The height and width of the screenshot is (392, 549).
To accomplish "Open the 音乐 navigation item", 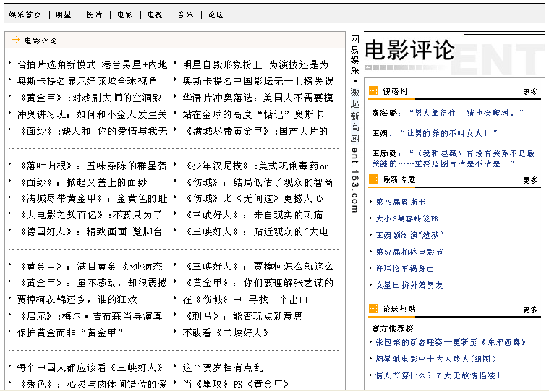I will (x=185, y=14).
